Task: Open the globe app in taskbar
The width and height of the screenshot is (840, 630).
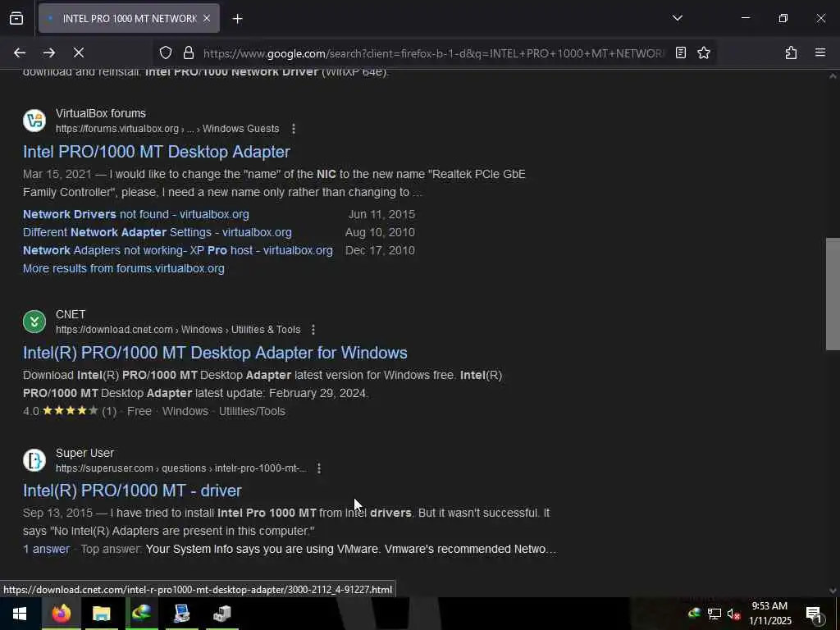Action: click(141, 614)
